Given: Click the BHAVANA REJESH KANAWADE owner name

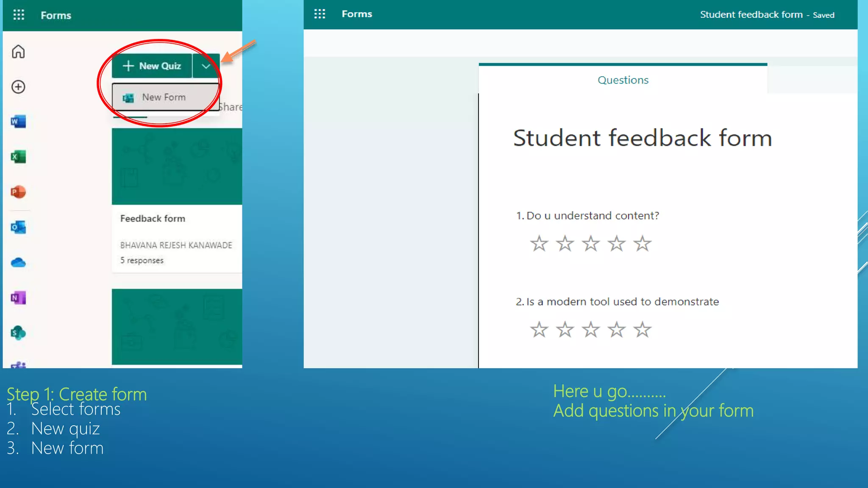Looking at the screenshot, I should [x=176, y=245].
